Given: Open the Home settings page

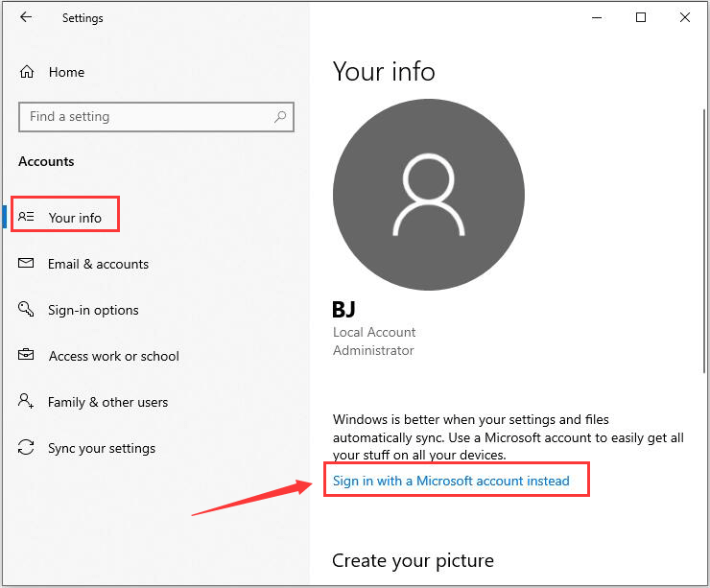Looking at the screenshot, I should pos(66,72).
